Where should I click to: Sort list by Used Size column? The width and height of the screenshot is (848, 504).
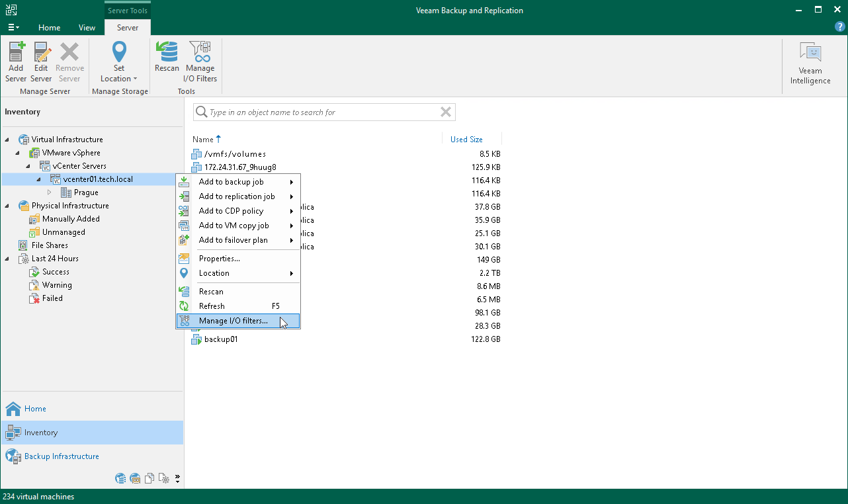[466, 140]
